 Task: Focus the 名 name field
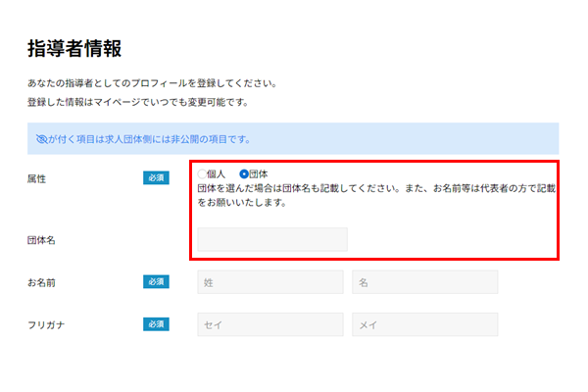425,282
